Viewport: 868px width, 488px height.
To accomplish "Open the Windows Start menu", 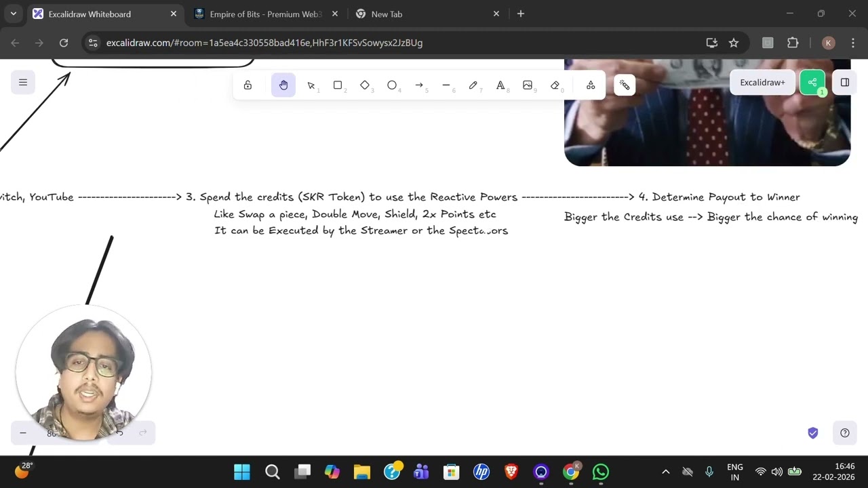I will point(242,472).
